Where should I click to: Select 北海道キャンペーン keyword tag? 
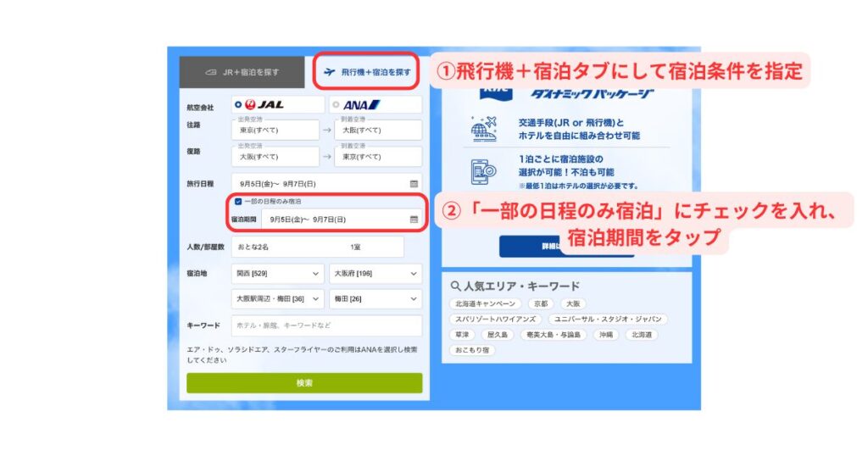[485, 303]
